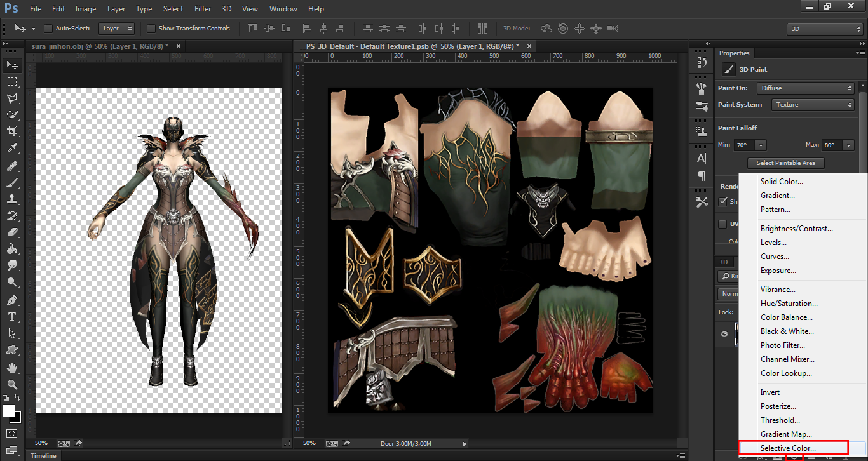This screenshot has height=461, width=868.
Task: Swap foreground and background colors
Action: [x=18, y=398]
